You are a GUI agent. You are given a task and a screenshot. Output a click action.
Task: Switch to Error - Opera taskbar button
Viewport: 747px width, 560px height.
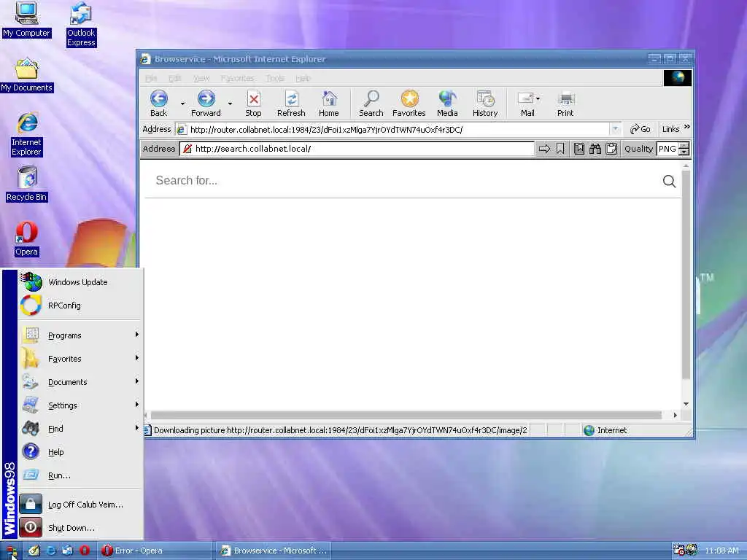coord(155,551)
